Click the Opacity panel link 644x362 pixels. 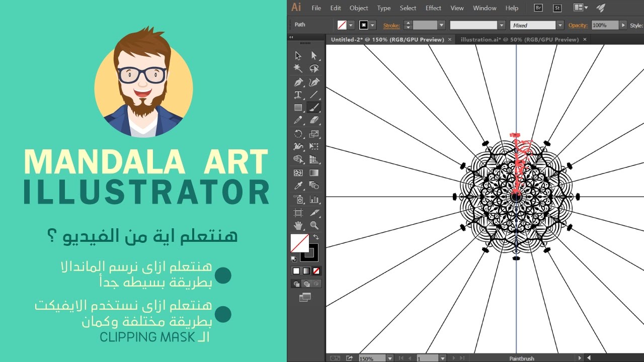tap(578, 25)
